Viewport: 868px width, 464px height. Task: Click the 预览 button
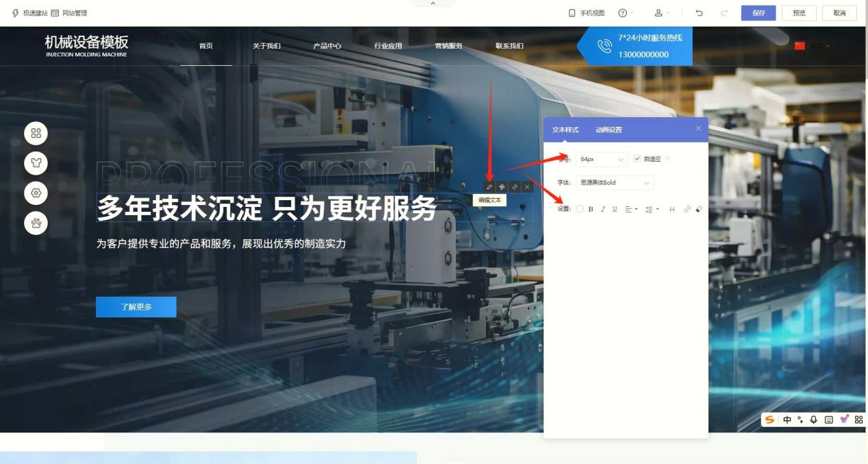point(799,13)
